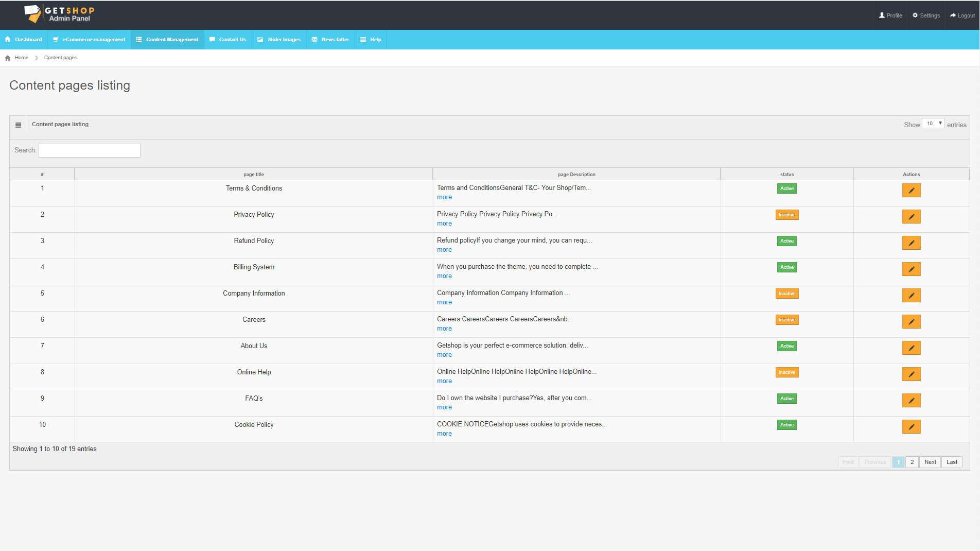Toggle Active status for Terms & Conditions
Viewport: 980px width, 551px height.
pos(786,188)
